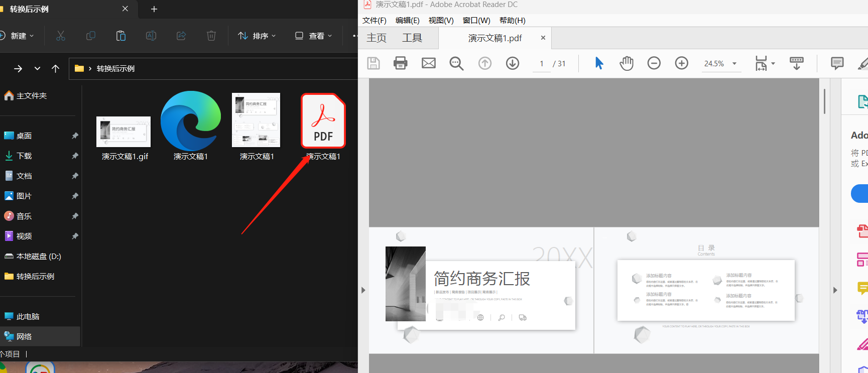Activate the Hand pan tool

(x=627, y=63)
